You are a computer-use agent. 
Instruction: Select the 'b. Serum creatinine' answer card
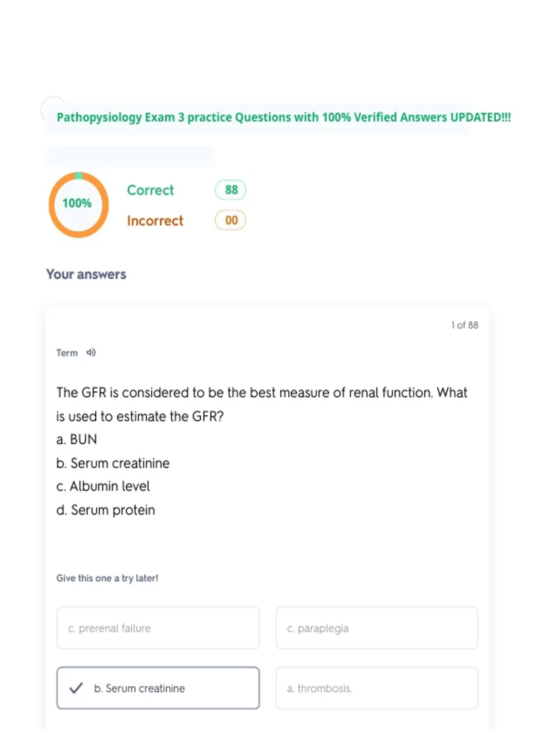(158, 688)
